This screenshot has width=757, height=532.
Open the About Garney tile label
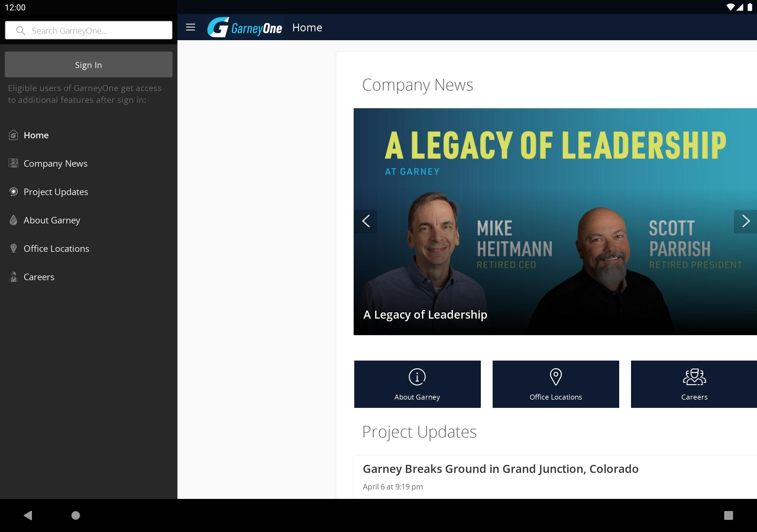417,397
